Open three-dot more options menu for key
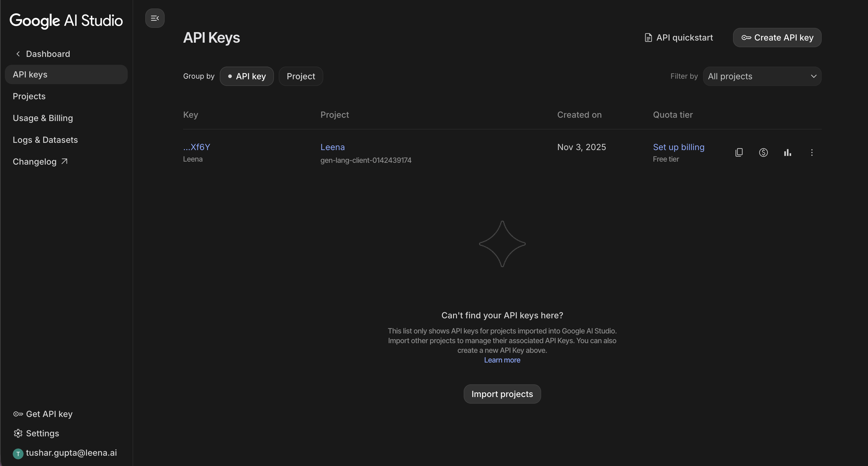 (812, 153)
